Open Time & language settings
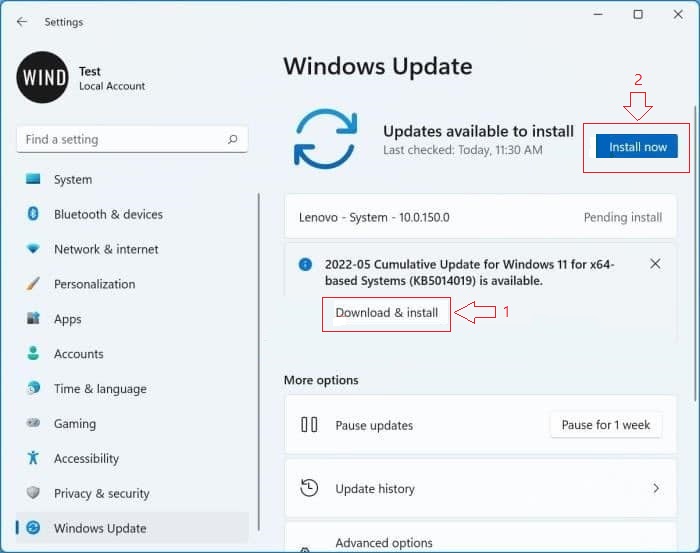 (x=100, y=389)
